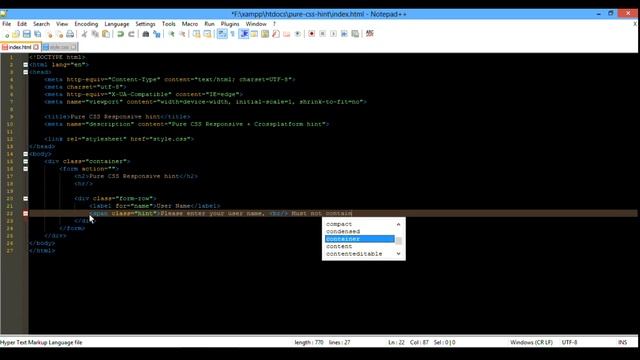
Task: Toggle Show All Characters pilcrow button
Action: (x=232, y=34)
